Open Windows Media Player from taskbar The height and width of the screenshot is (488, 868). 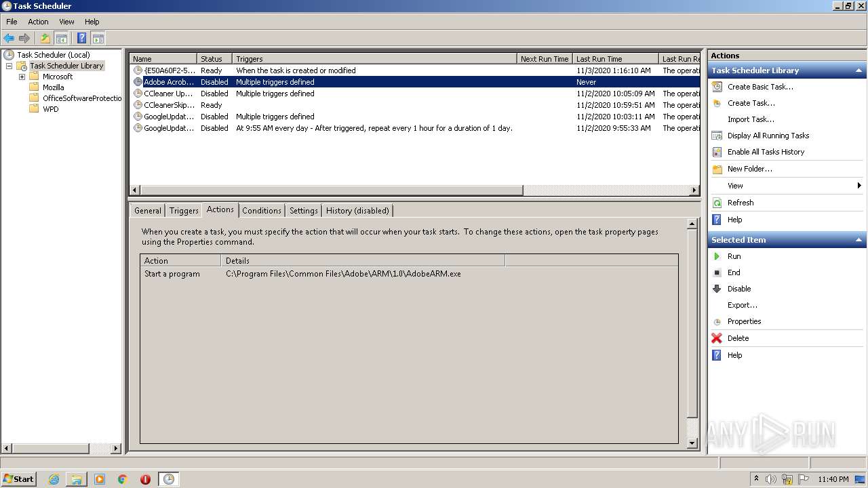click(100, 479)
